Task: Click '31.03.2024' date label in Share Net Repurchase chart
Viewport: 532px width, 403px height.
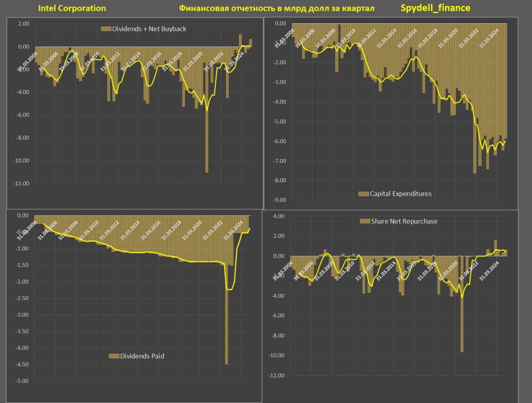Action: coord(490,271)
